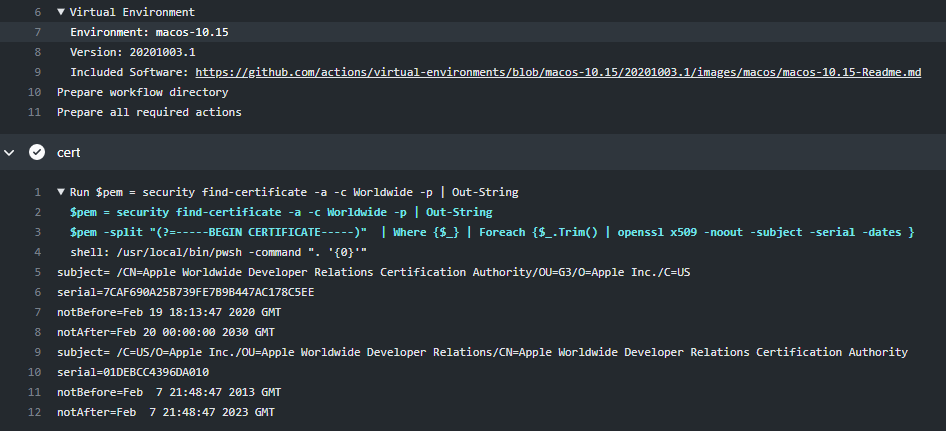
Task: Click the Virtual Environment group label
Action: (132, 12)
